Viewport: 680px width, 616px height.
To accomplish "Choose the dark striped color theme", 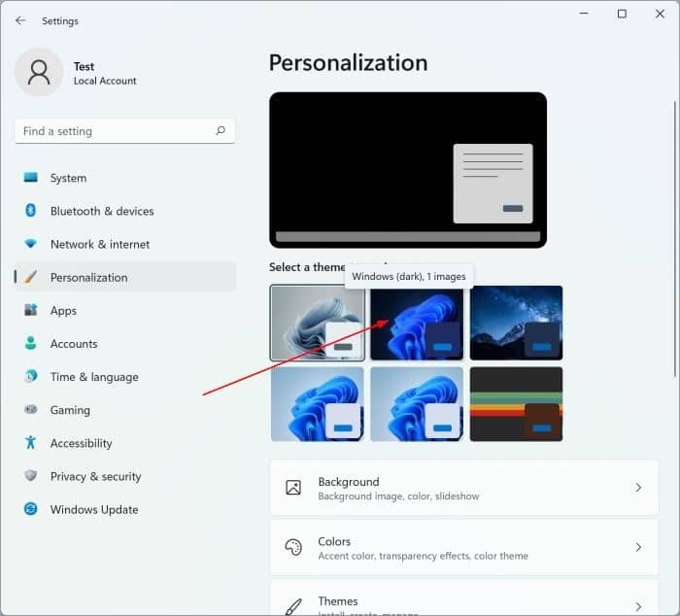I will [516, 404].
